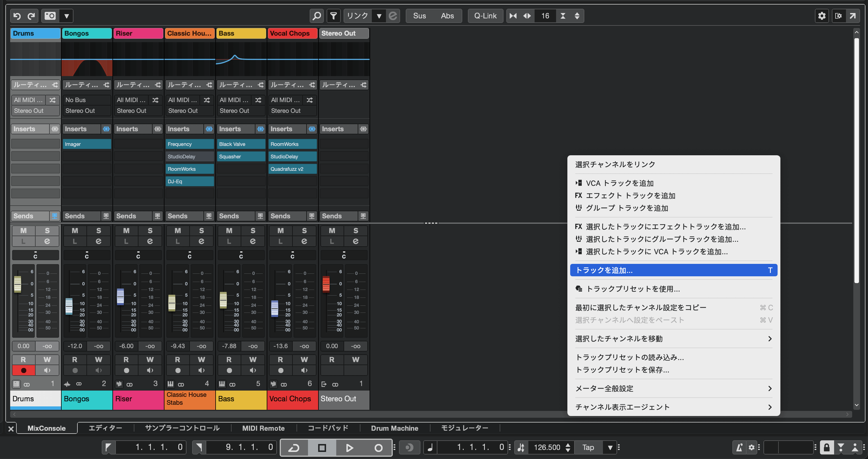Open Riser channel edit e button
This screenshot has height=459, width=868.
pos(150,241)
